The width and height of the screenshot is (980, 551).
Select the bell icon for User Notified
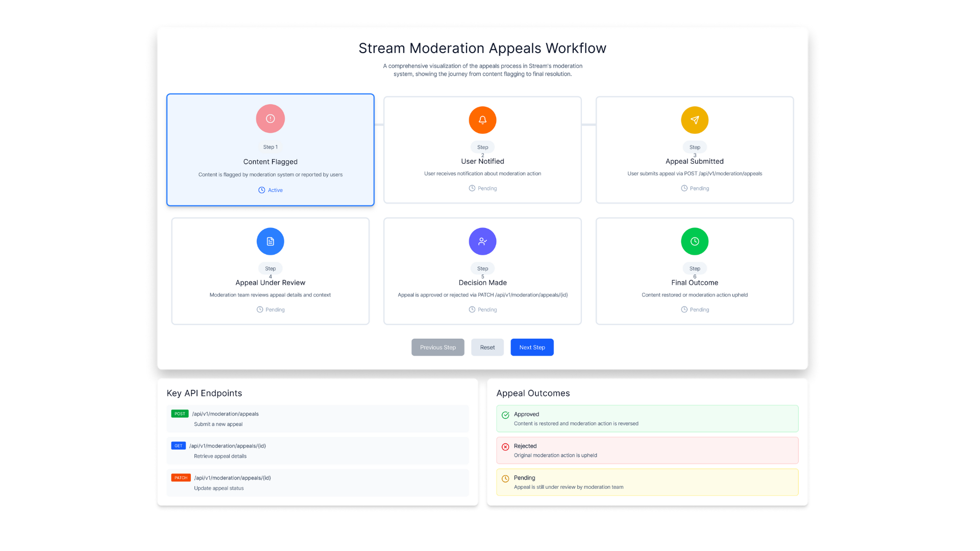coord(482,120)
